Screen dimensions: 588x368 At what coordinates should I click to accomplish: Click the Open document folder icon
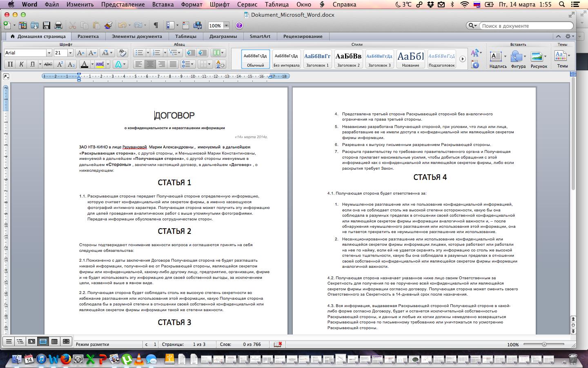pos(35,25)
